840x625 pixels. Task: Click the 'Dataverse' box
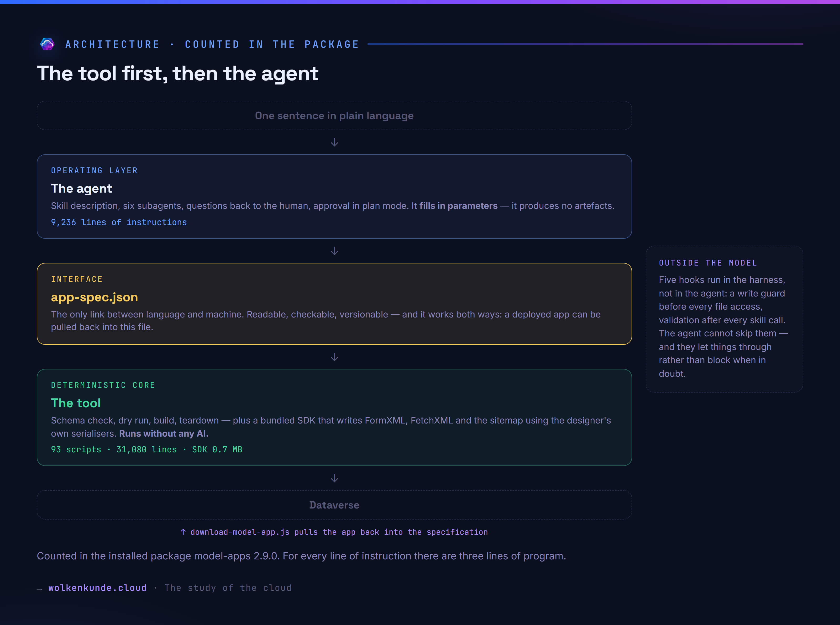[x=334, y=505]
